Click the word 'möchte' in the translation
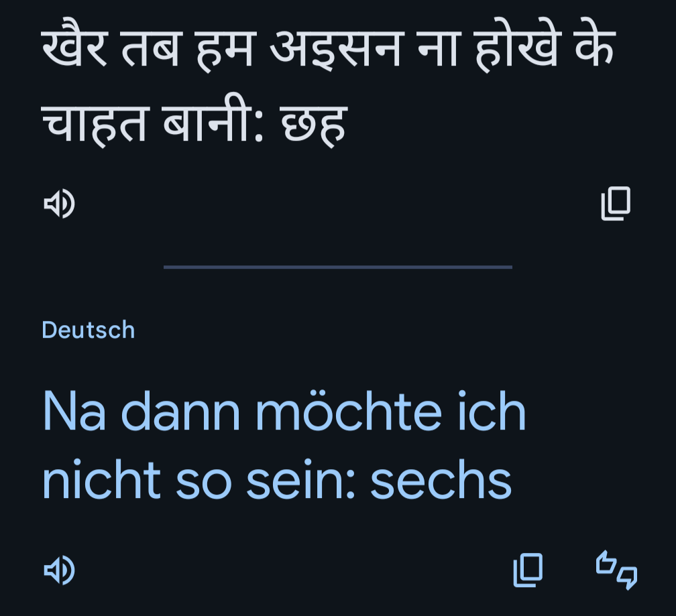Viewport: 676px width, 616px height. [348, 413]
